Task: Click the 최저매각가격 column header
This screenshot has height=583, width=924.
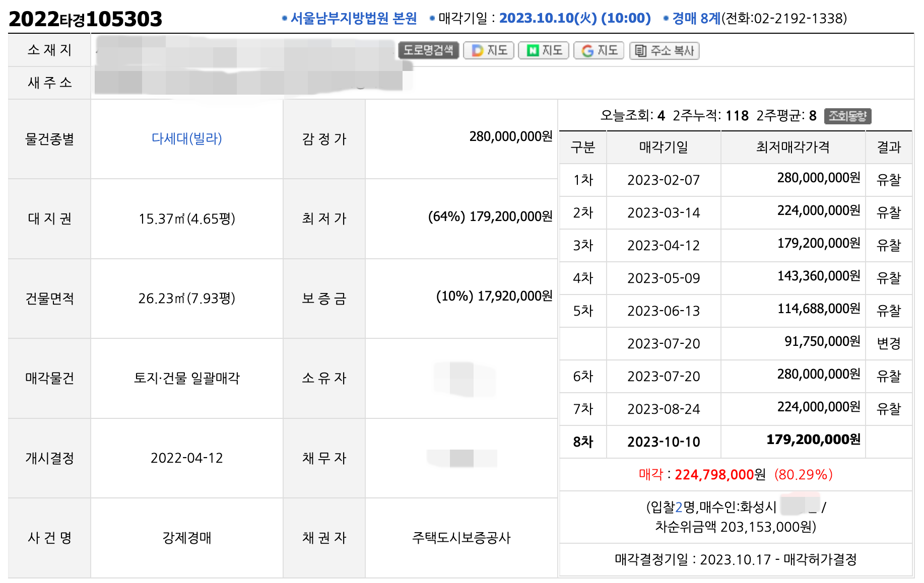Action: 793,147
